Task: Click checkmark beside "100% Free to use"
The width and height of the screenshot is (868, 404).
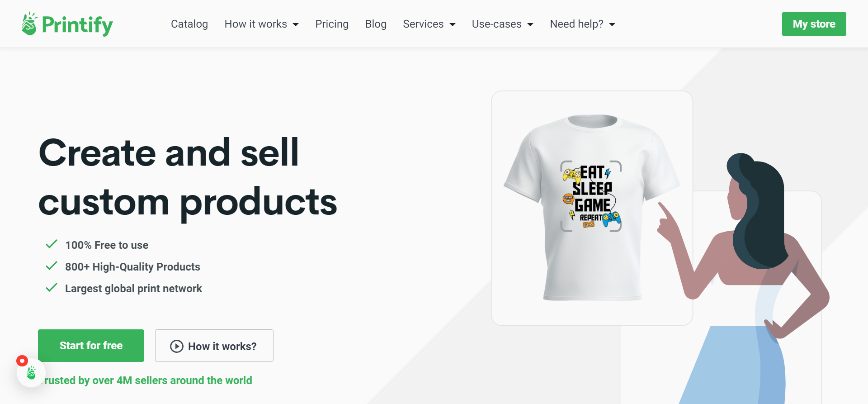Action: [51, 244]
